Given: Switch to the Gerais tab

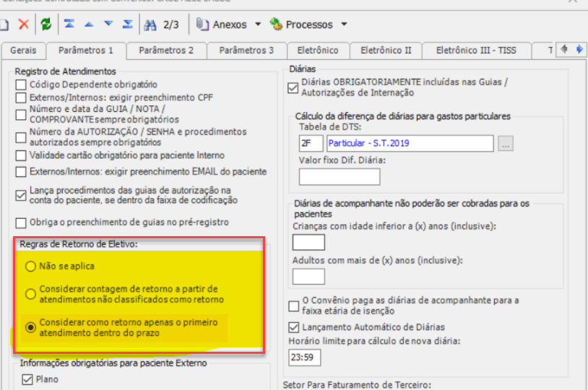Looking at the screenshot, I should (23, 51).
